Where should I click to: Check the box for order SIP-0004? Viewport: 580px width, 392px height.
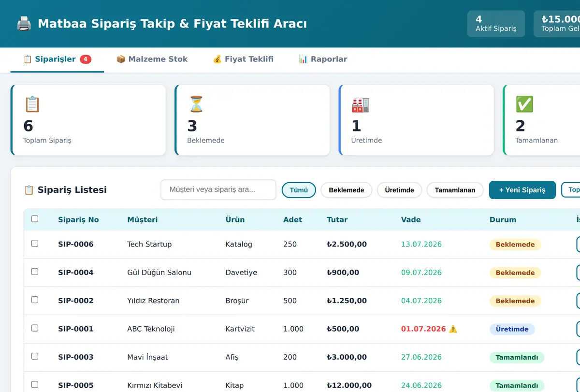[35, 272]
